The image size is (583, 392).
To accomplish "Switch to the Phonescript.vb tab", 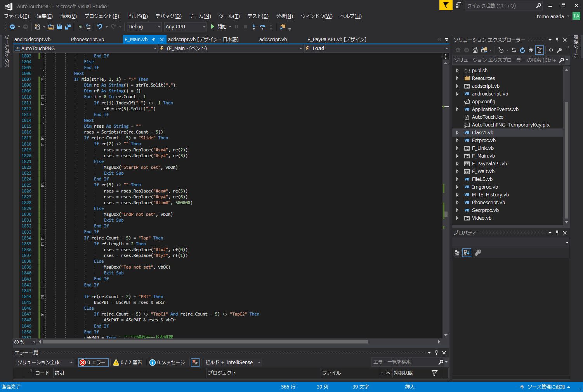I will click(x=87, y=40).
